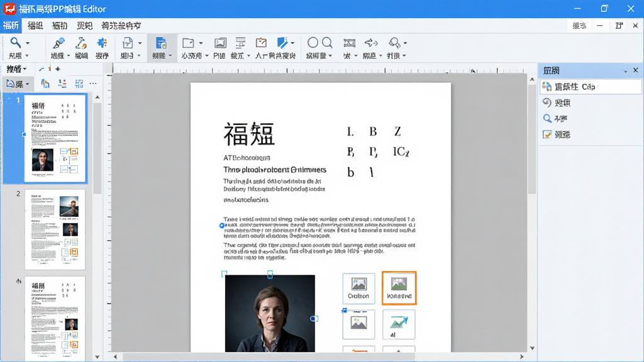Open dropdown arrow beside white document icon

[140, 43]
